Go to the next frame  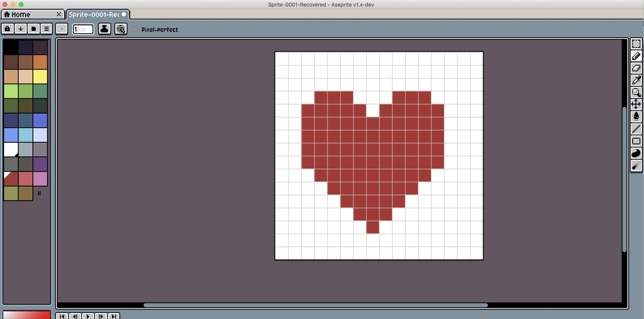click(101, 316)
